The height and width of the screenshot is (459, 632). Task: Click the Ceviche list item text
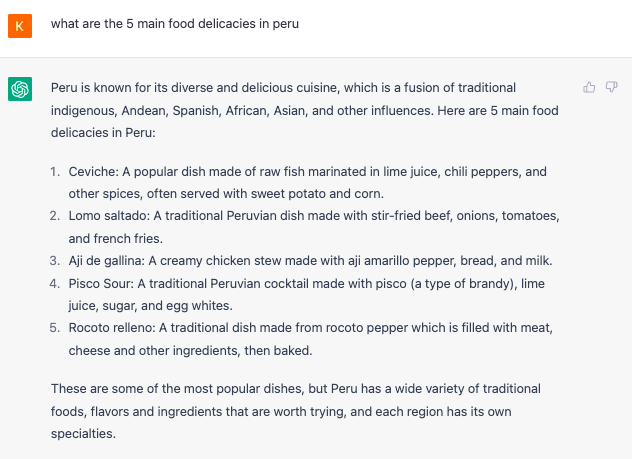[x=308, y=183]
